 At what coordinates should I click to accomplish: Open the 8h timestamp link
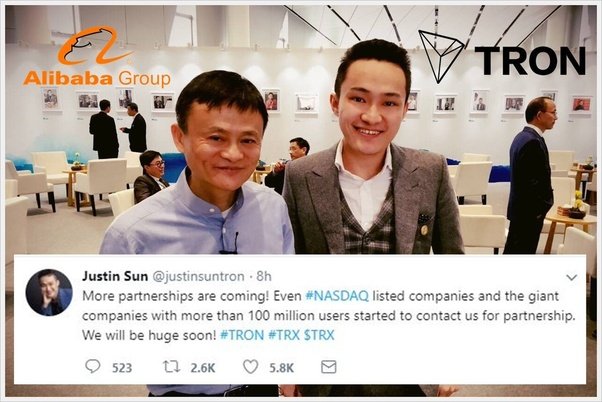coord(264,276)
